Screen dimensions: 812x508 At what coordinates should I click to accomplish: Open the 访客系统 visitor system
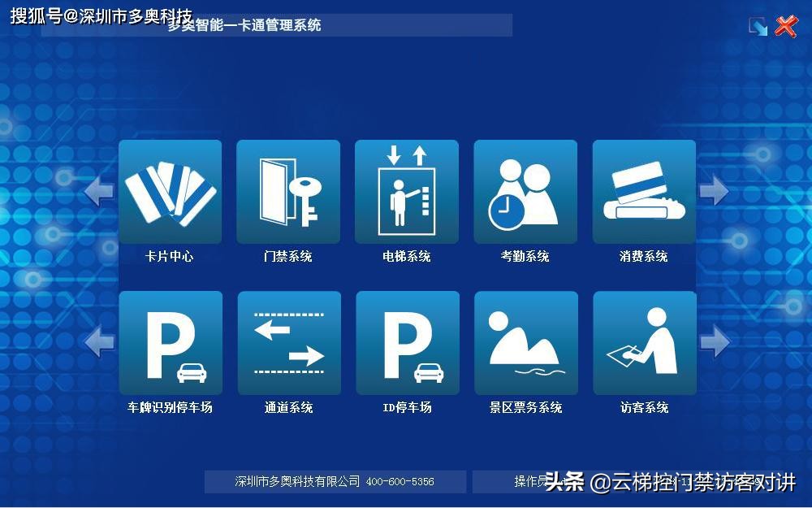(644, 342)
